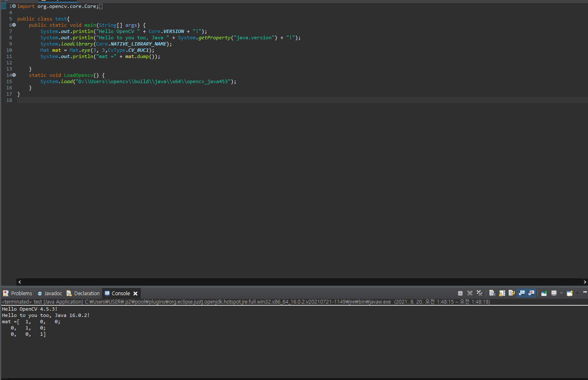Viewport: 588px width, 380px height.
Task: Open the Display Selected Console dropdown arrow
Action: (x=561, y=293)
